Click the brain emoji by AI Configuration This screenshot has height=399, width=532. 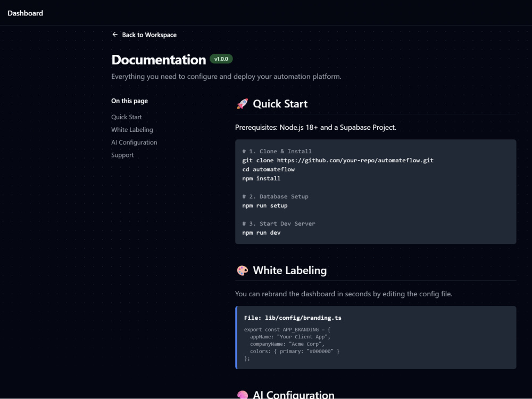(x=242, y=395)
